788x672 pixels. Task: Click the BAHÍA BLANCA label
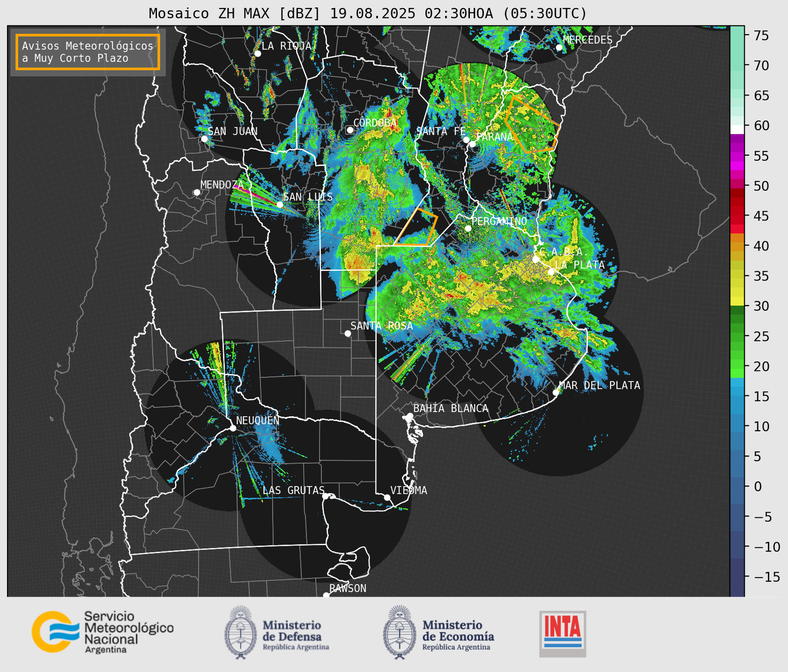coord(451,408)
